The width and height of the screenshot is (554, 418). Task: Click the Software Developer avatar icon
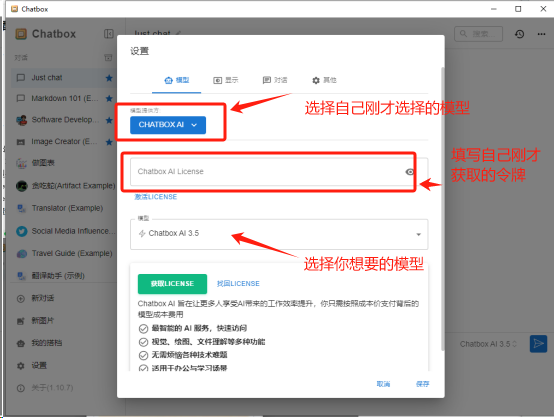click(x=22, y=120)
